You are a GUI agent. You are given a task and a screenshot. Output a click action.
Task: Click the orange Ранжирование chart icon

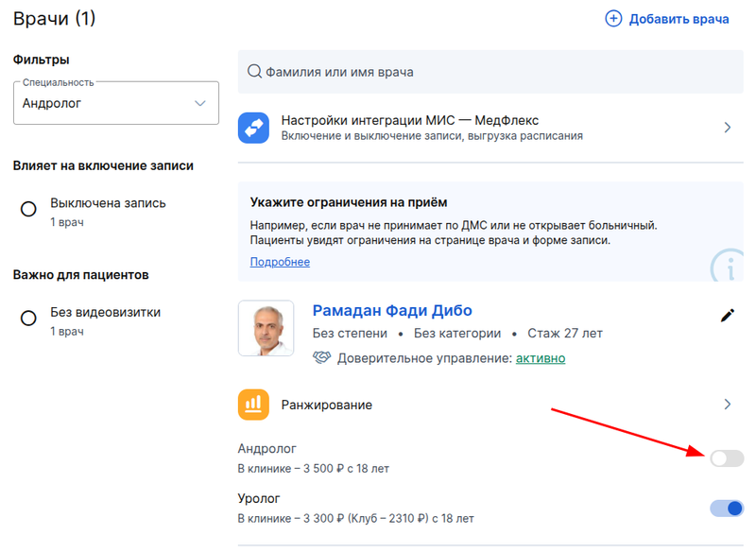coord(253,405)
